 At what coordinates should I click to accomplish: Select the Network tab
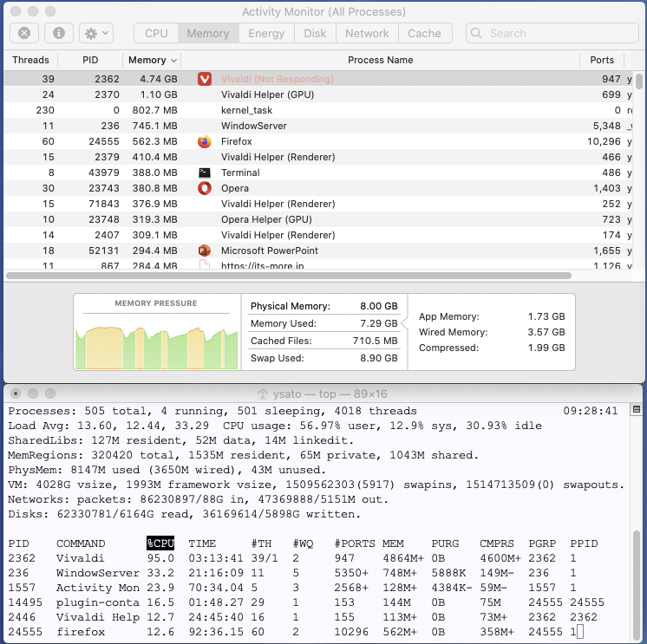click(x=367, y=33)
